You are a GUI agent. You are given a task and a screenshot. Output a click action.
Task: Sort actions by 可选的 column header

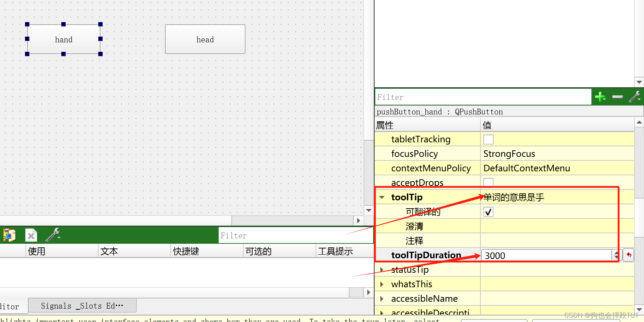point(280,251)
